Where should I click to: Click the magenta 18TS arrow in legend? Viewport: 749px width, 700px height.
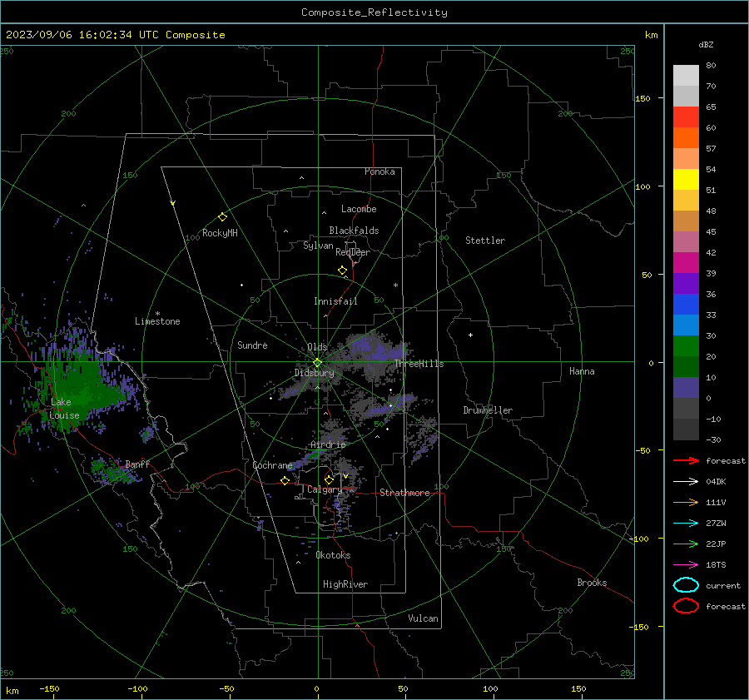686,565
